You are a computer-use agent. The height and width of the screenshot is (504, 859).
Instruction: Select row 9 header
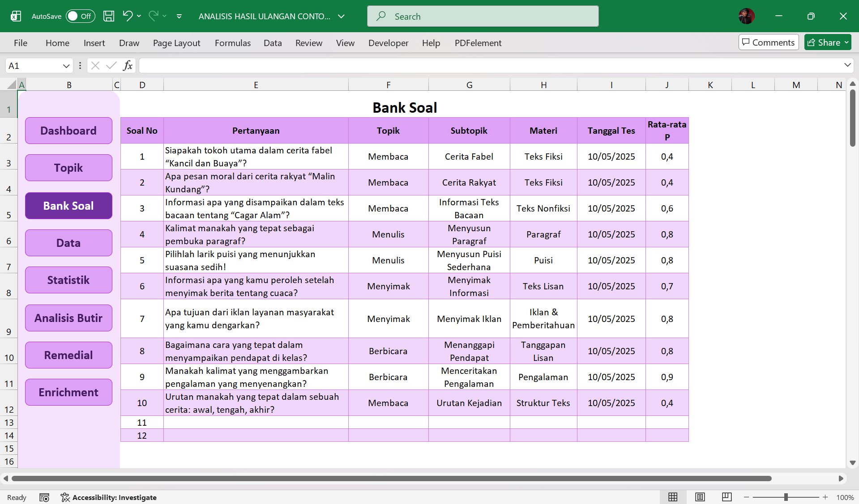pyautogui.click(x=9, y=318)
